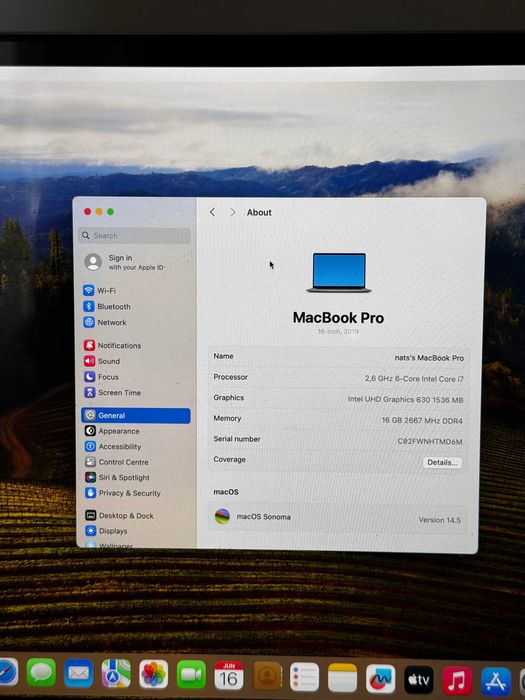The image size is (525, 700).
Task: Click the Search field in Settings
Action: click(135, 236)
